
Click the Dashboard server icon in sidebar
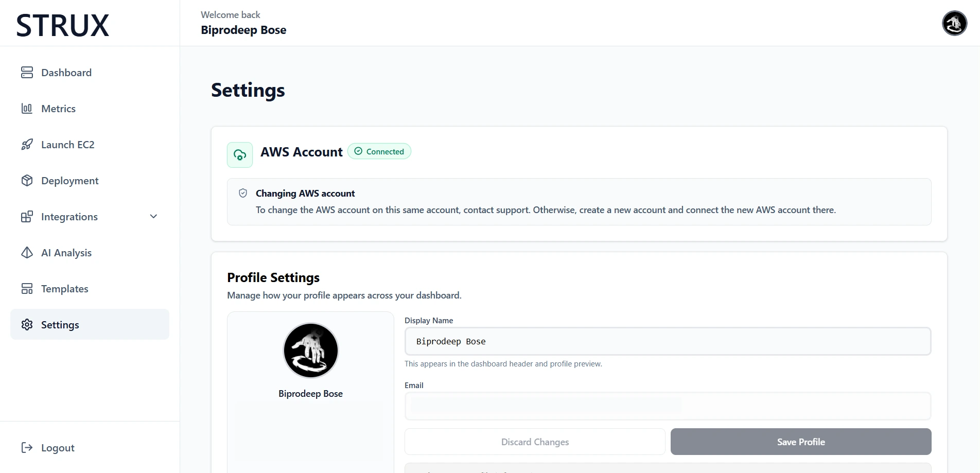[x=27, y=73]
